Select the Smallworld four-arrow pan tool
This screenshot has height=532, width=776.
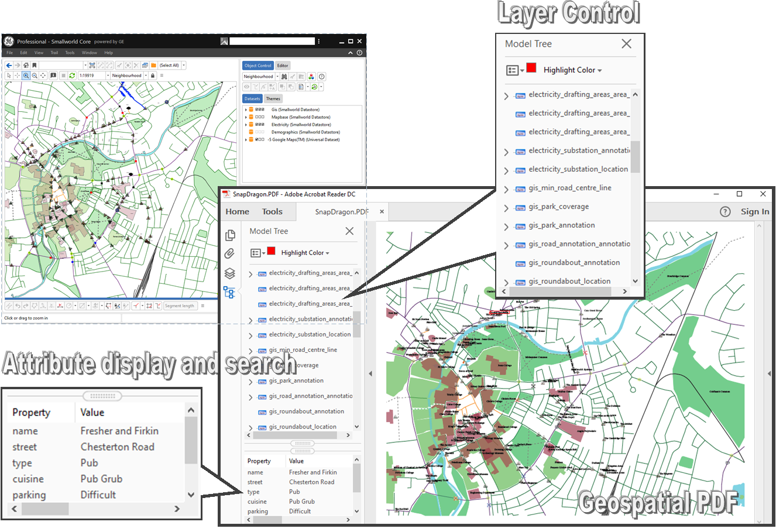pyautogui.click(x=43, y=75)
